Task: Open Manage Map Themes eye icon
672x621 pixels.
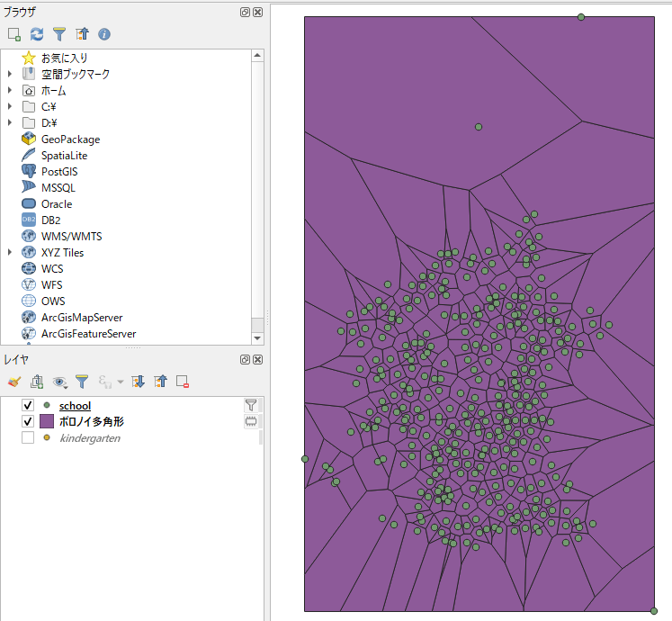Action: pyautogui.click(x=59, y=382)
